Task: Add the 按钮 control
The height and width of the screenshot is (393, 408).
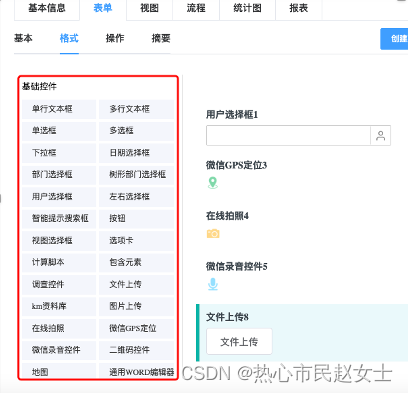Action: click(x=136, y=219)
